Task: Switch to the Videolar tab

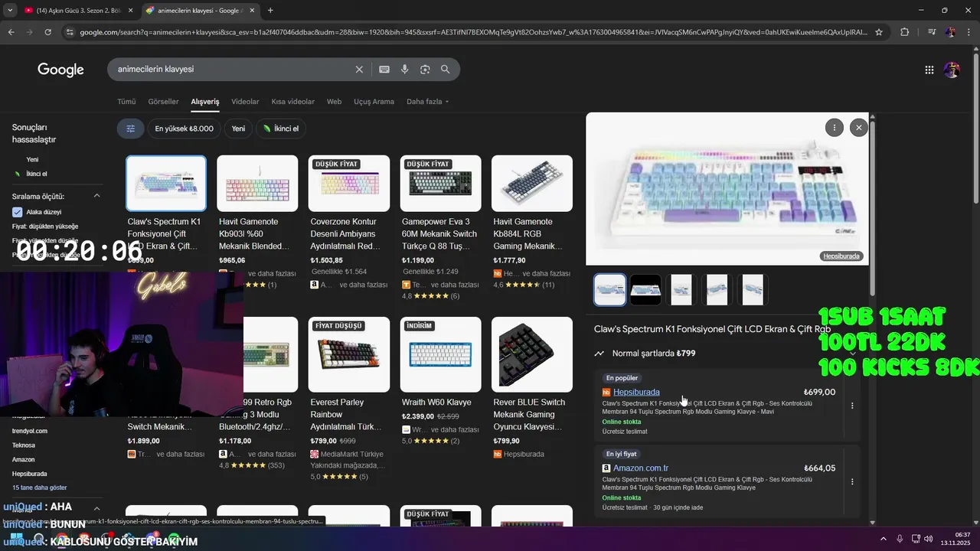Action: click(x=245, y=102)
